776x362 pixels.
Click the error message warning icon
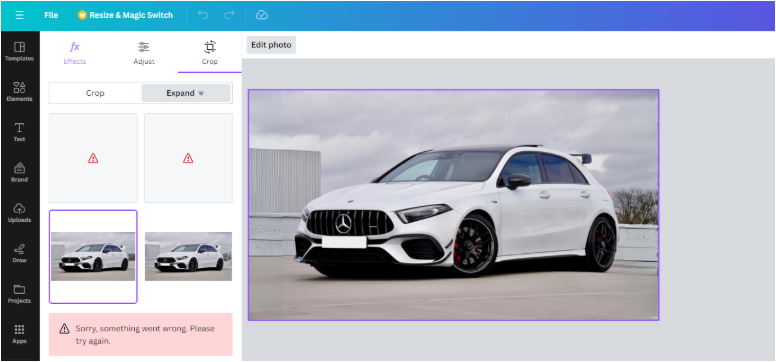point(64,329)
